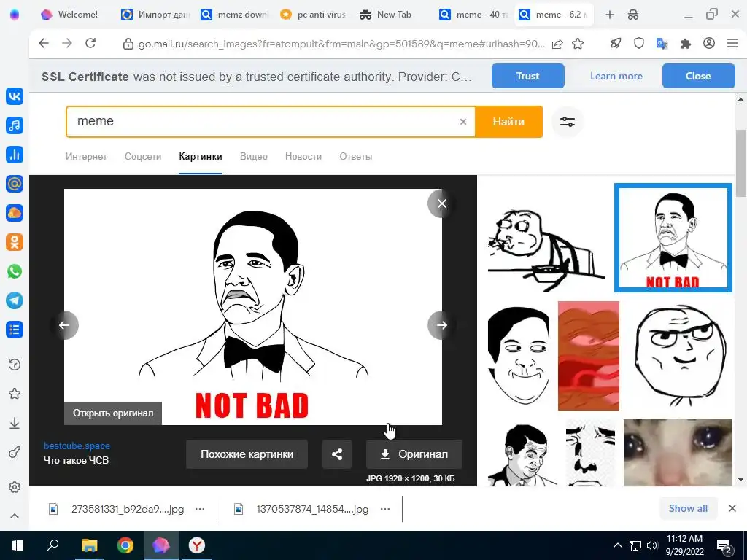Open options for 1370537874_14854 download
This screenshot has height=560, width=747.
[385, 509]
